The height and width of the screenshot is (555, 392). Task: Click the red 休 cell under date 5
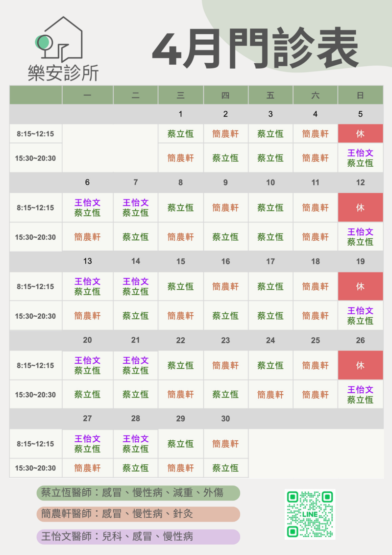point(360,133)
